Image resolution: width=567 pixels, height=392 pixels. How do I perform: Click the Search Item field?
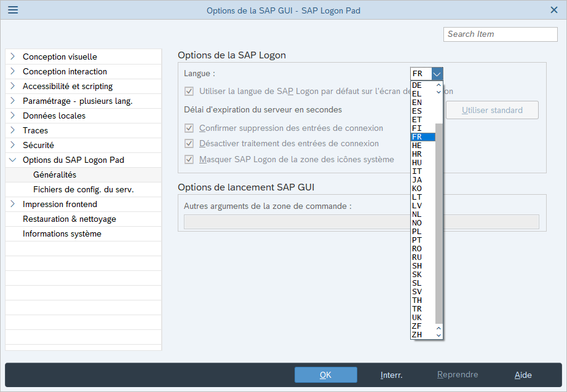(500, 34)
